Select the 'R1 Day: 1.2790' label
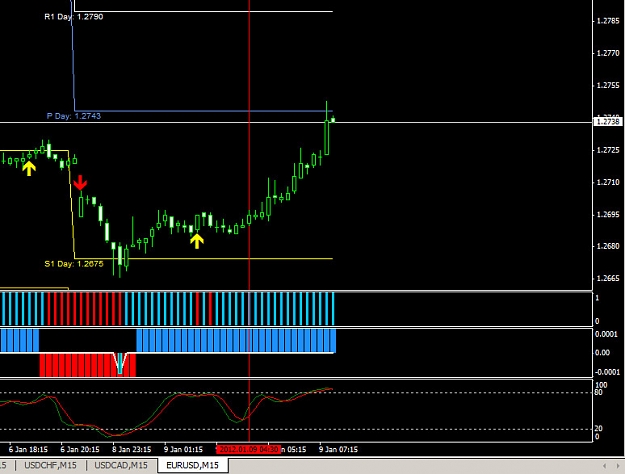The height and width of the screenshot is (474, 625). (x=74, y=17)
